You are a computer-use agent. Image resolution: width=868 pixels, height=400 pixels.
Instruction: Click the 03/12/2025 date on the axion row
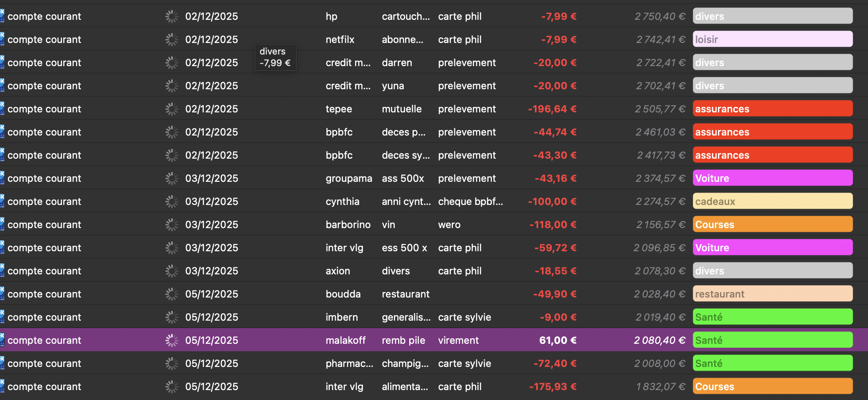211,271
